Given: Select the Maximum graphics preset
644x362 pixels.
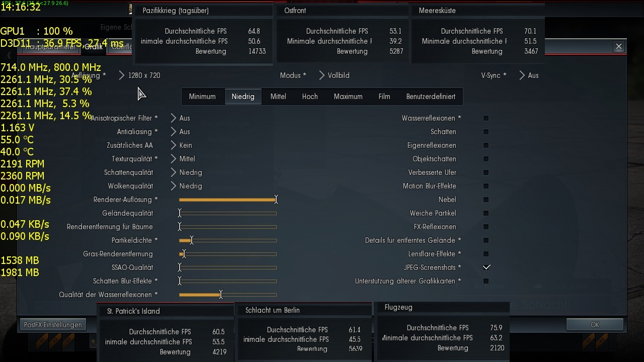Looking at the screenshot, I should pos(348,97).
